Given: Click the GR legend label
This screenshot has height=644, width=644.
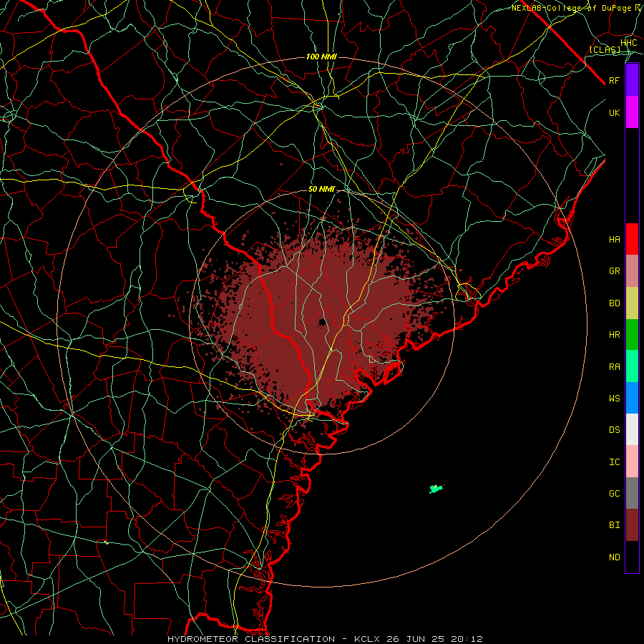Looking at the screenshot, I should [x=614, y=271].
